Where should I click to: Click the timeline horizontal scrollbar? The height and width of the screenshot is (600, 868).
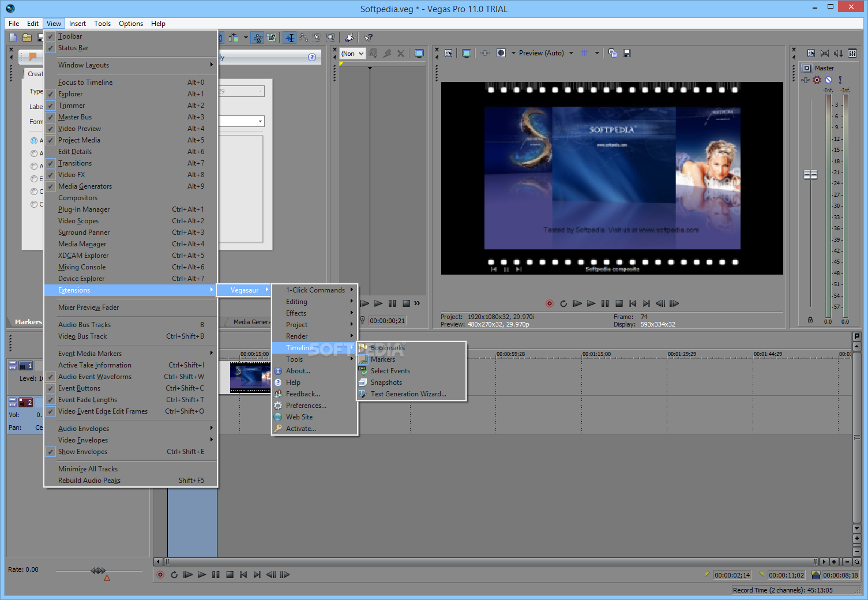click(490, 561)
